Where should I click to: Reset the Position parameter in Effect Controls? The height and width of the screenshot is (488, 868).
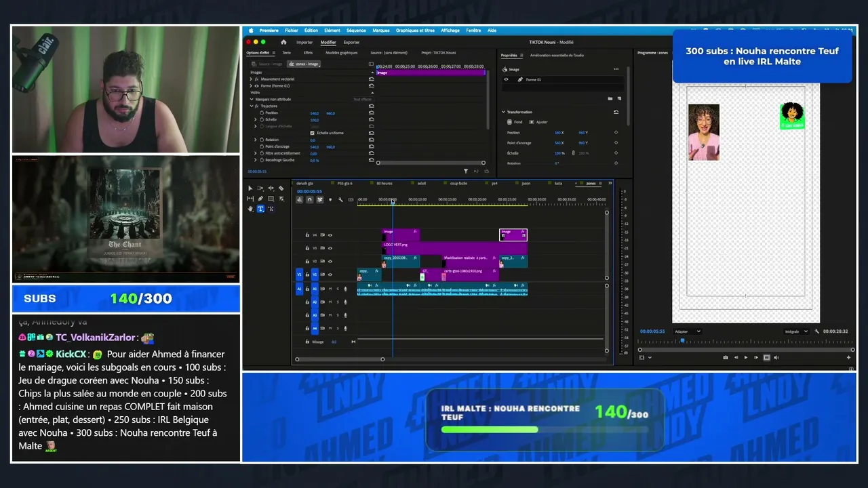coord(371,113)
